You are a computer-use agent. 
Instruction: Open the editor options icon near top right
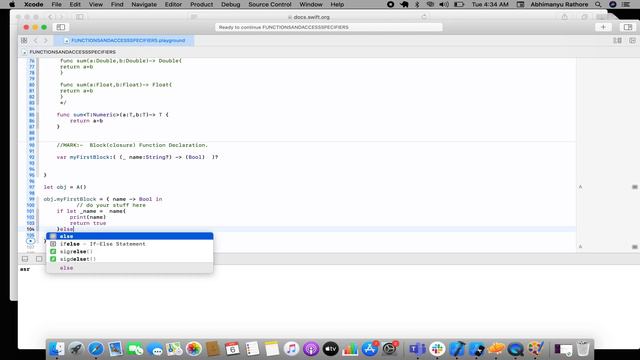[x=618, y=40]
